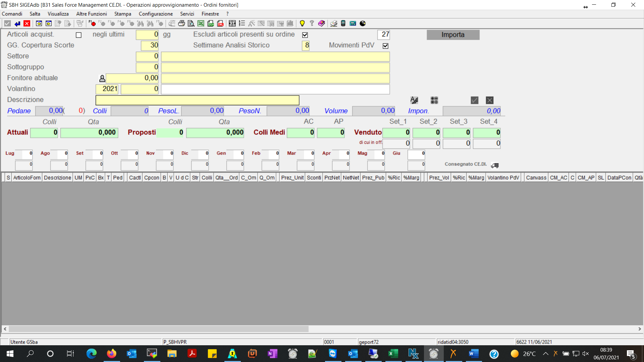Click the Descrizione yellow input field
The height and width of the screenshot is (362, 644).
197,100
